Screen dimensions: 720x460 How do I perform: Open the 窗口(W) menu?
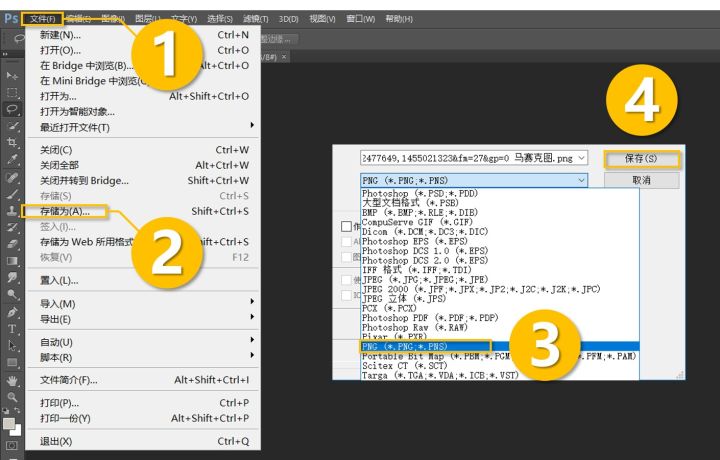(x=360, y=19)
